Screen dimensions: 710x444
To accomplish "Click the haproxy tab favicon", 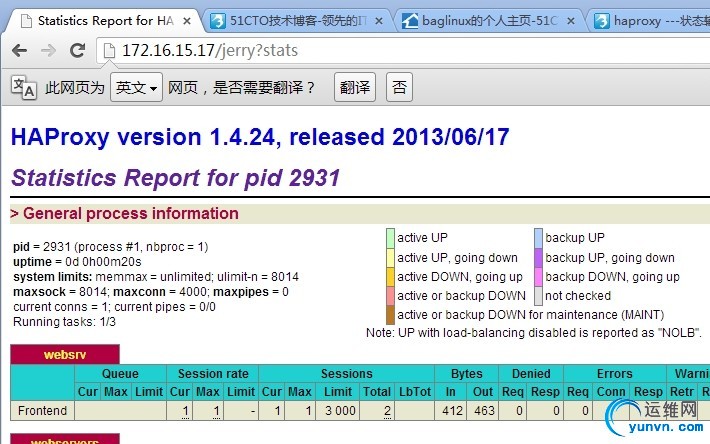I will tap(602, 21).
